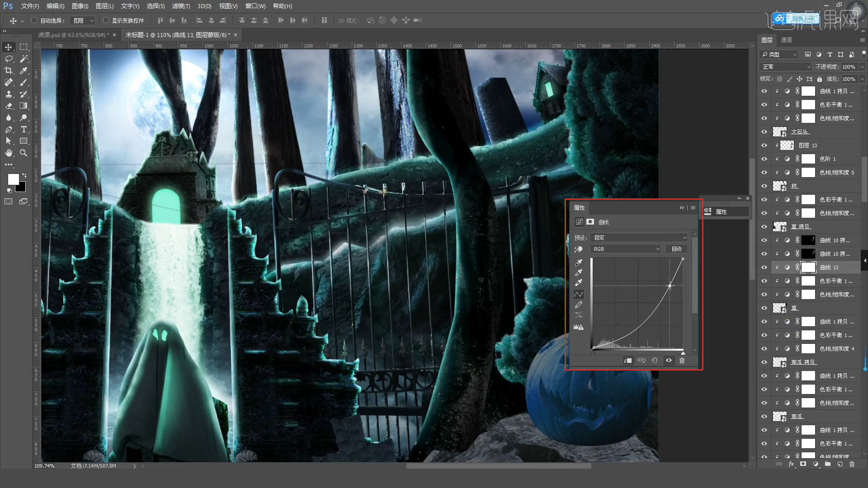Viewport: 868px width, 488px height.
Task: Click the delete adjustment layer trash icon
Action: [682, 361]
